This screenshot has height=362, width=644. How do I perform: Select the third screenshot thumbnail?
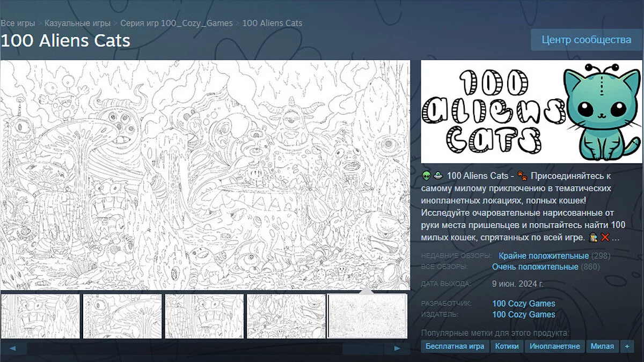click(x=204, y=316)
